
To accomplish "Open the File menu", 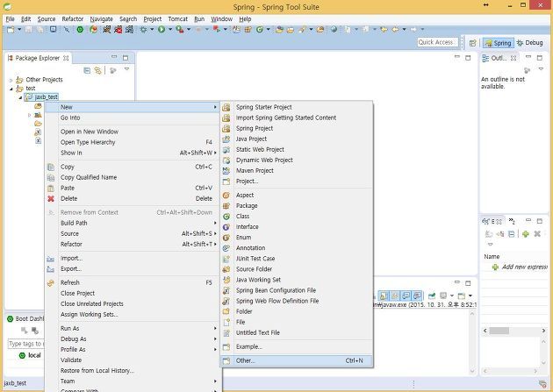I will click(x=10, y=19).
